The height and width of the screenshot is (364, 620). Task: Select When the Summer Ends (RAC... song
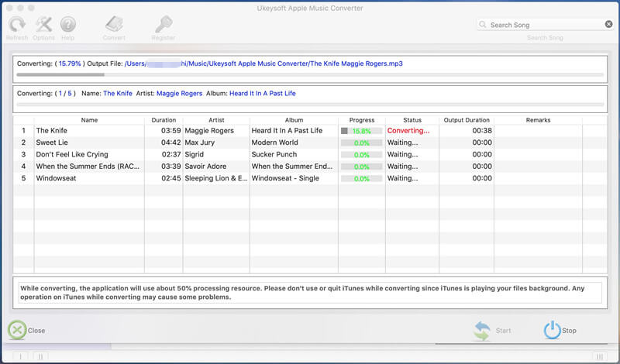point(88,167)
